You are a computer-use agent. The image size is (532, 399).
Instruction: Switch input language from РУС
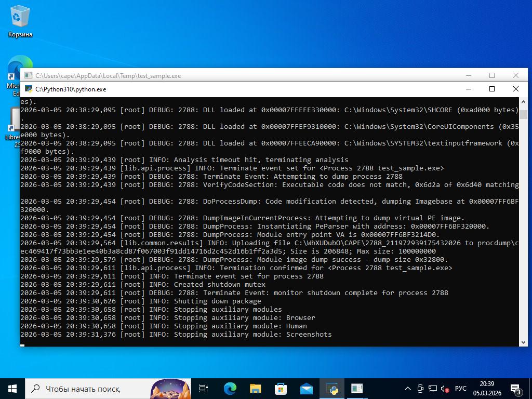(x=460, y=388)
